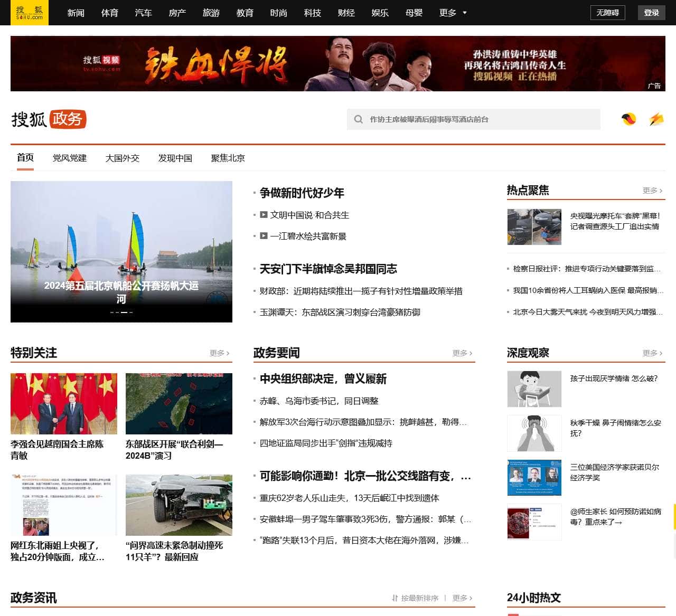The height and width of the screenshot is (616, 676).
Task: Open the Sohu fox icon beside search
Action: [629, 119]
